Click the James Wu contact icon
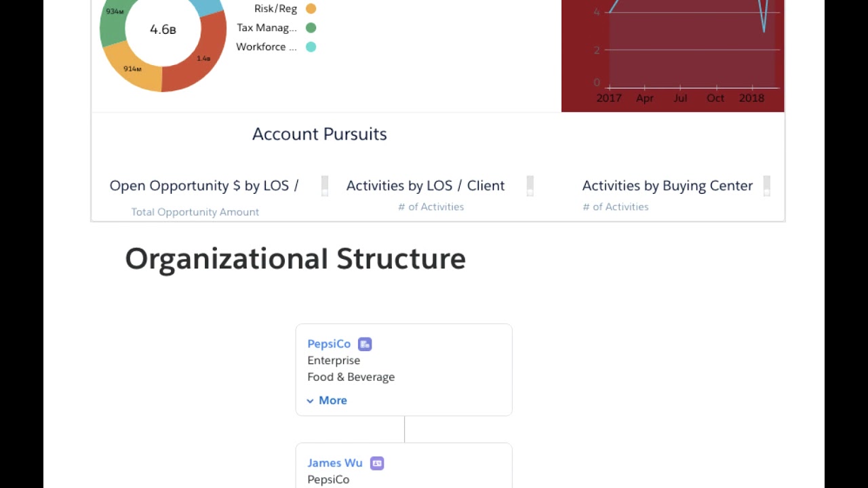This screenshot has height=488, width=868. click(377, 464)
